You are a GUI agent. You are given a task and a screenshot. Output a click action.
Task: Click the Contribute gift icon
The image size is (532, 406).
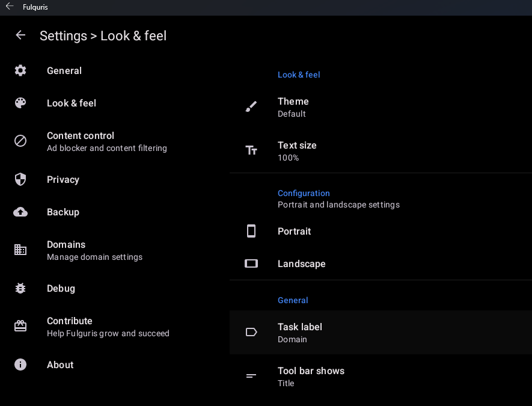[x=20, y=325]
